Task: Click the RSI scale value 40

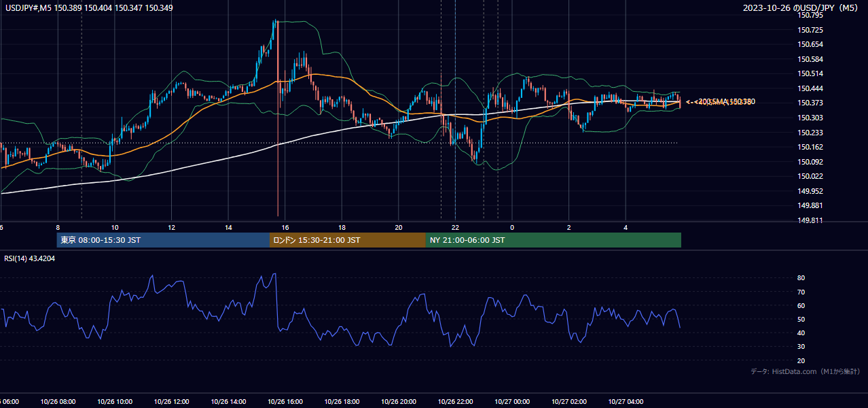Action: pyautogui.click(x=801, y=333)
